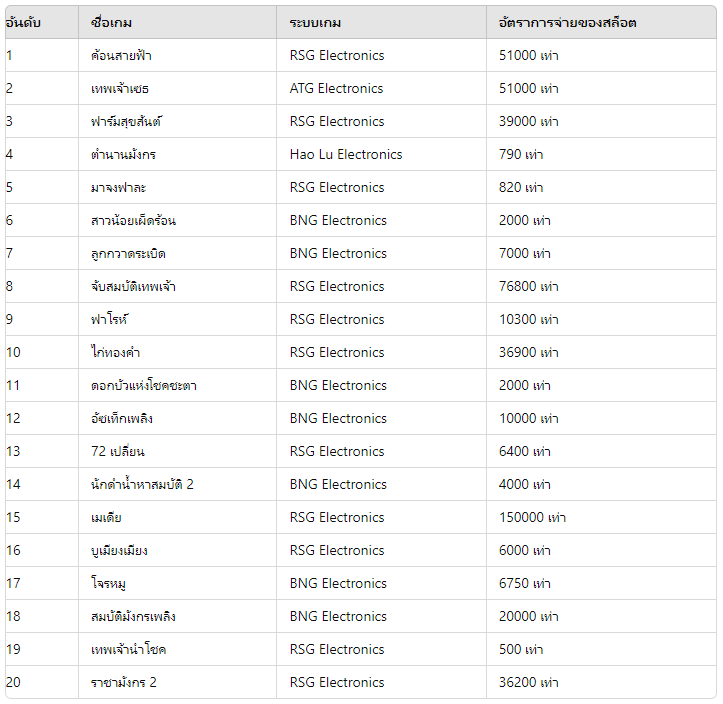The width and height of the screenshot is (723, 704).
Task: Click the game name ฟาโรห์
Action: click(109, 319)
